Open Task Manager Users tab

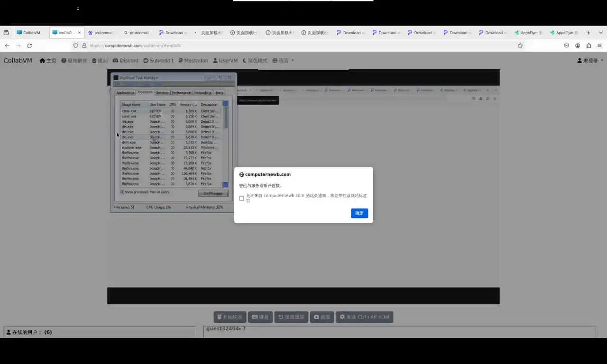coord(219,93)
